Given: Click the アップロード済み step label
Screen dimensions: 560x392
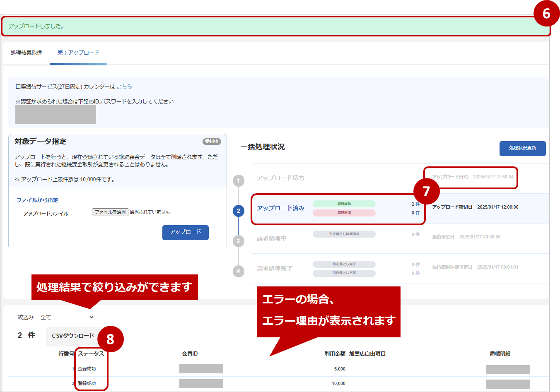Looking at the screenshot, I should pos(280,208).
